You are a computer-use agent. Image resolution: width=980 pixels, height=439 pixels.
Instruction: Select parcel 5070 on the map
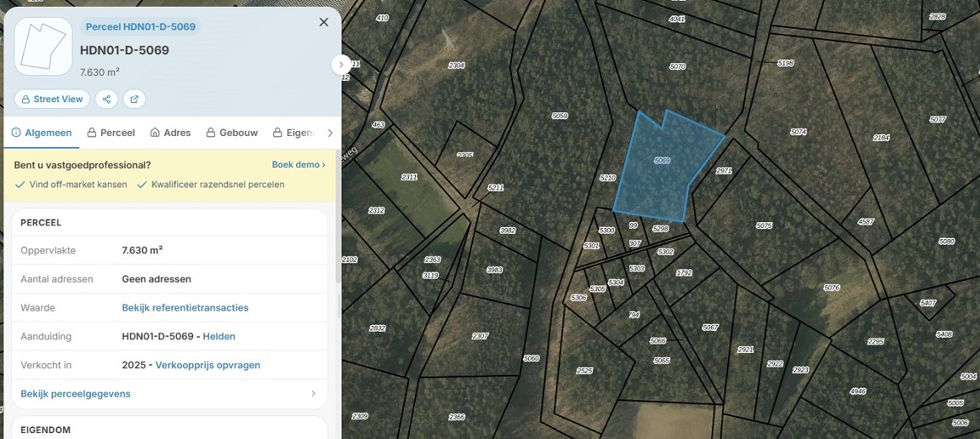pyautogui.click(x=677, y=67)
